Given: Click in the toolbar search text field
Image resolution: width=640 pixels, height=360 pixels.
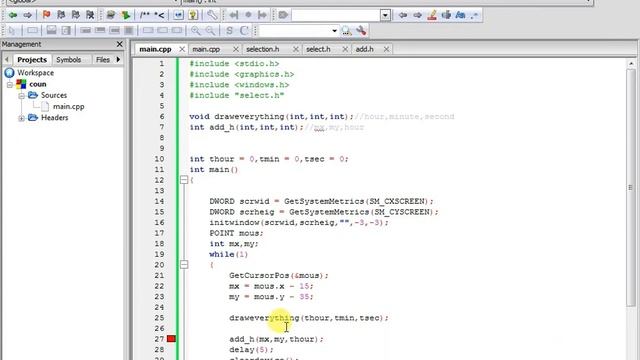Looking at the screenshot, I should point(336,16).
